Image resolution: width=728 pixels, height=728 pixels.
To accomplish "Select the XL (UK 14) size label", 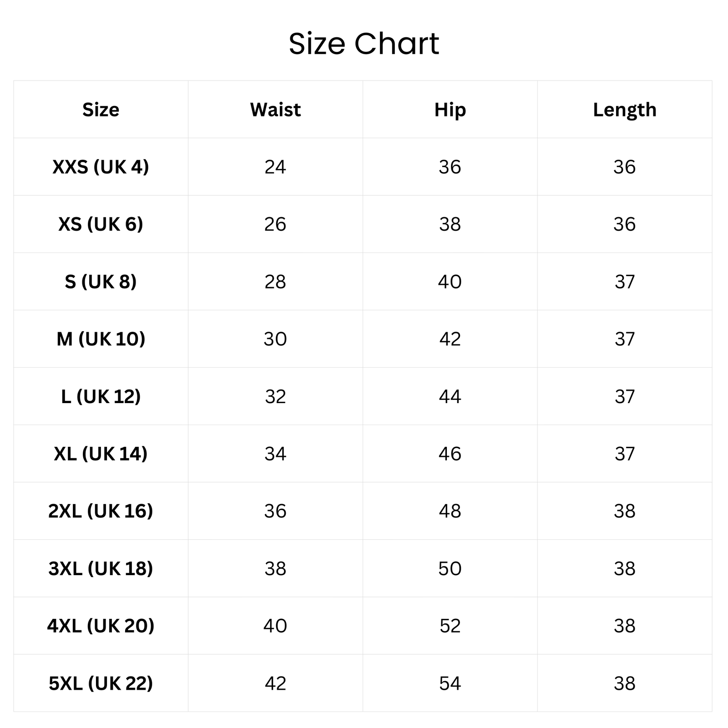I will (x=101, y=454).
